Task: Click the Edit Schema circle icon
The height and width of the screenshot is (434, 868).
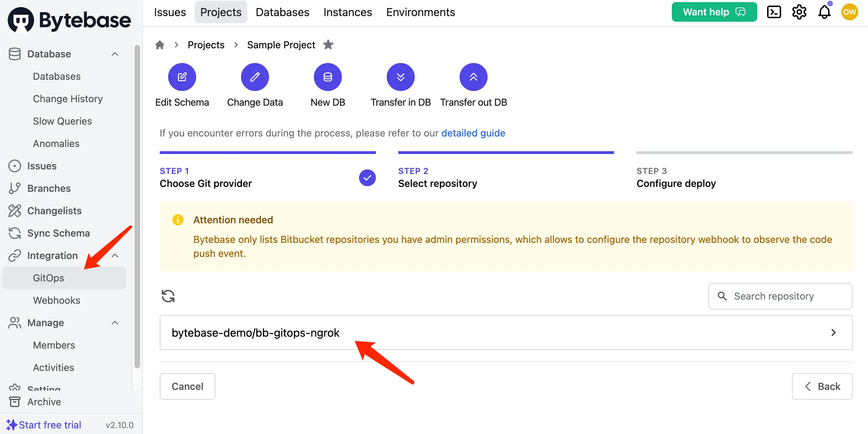Action: click(182, 77)
